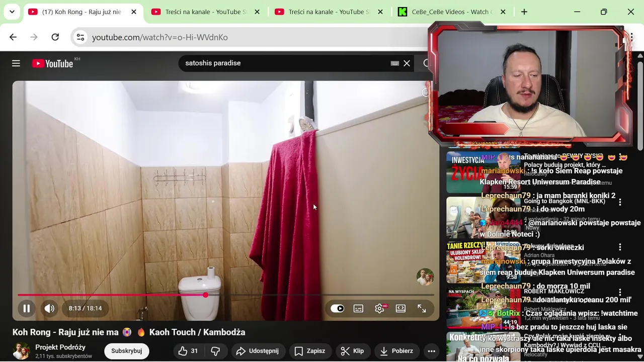
Task: Seek the video progress bar scrubber
Action: click(205, 295)
